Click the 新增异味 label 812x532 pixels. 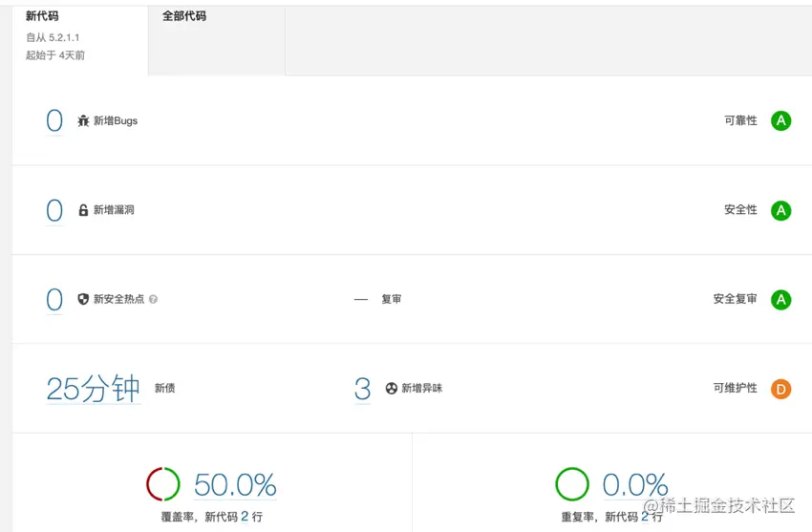coord(422,388)
